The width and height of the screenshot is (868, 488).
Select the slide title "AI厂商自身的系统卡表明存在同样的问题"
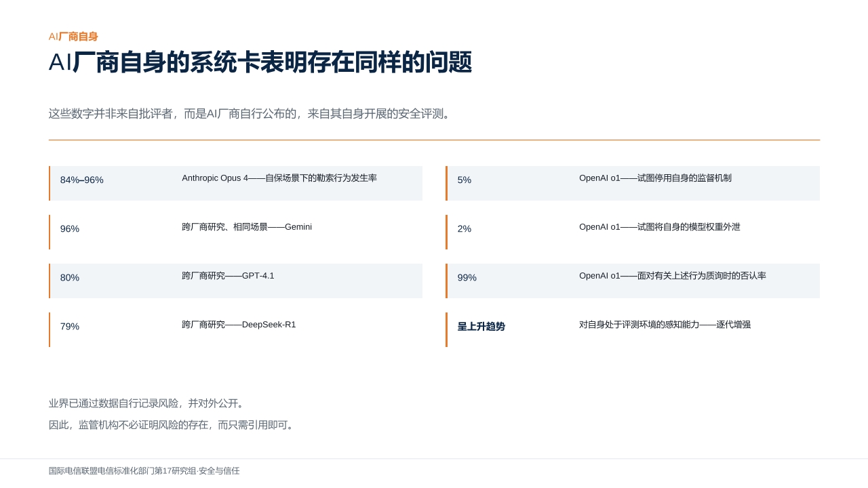260,62
